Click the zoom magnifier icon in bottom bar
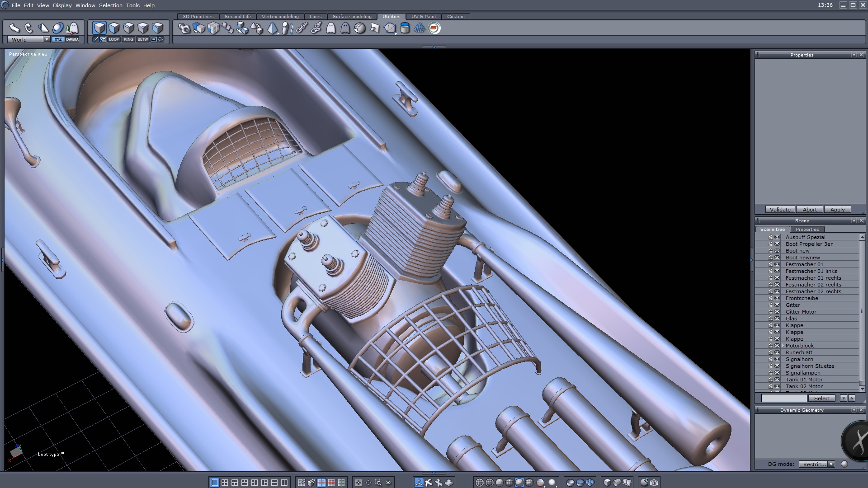 pos(378,483)
